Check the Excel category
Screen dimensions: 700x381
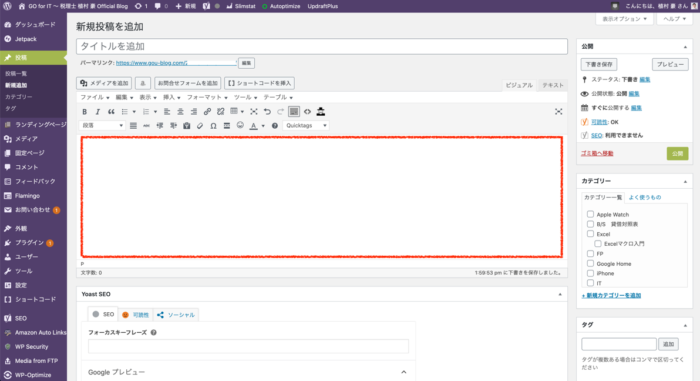[590, 234]
